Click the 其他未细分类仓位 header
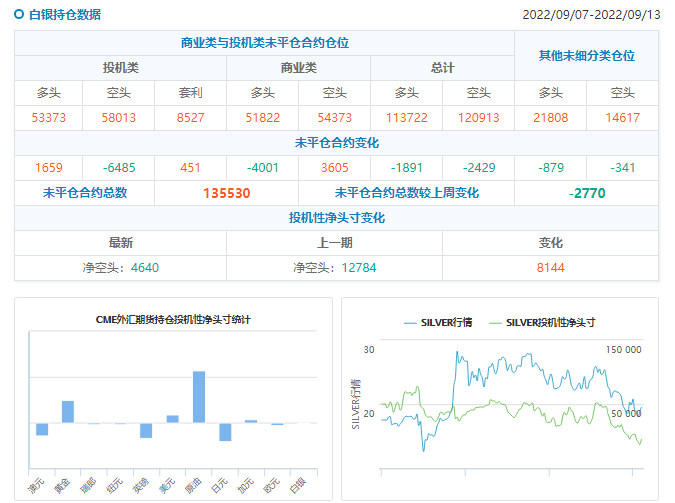675x503 pixels. tap(586, 56)
